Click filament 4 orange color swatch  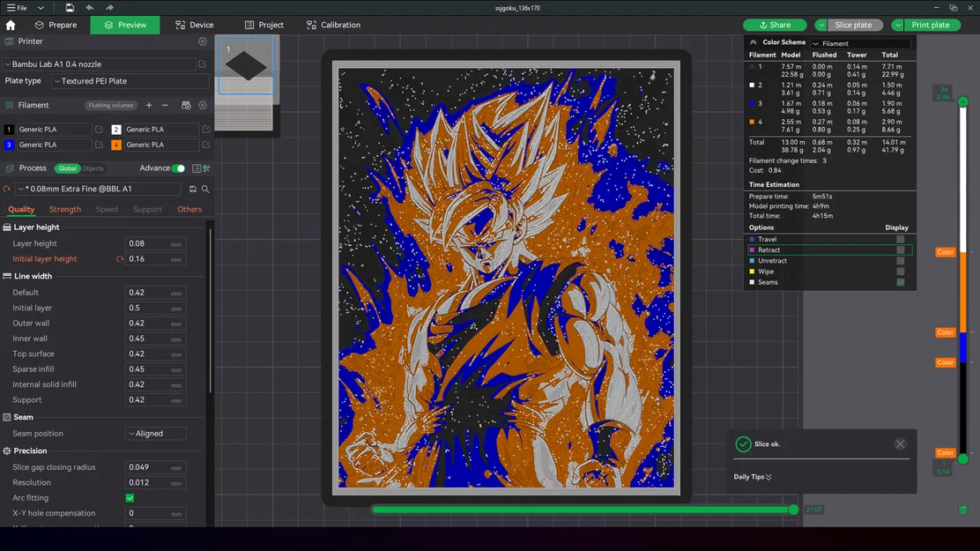point(116,145)
